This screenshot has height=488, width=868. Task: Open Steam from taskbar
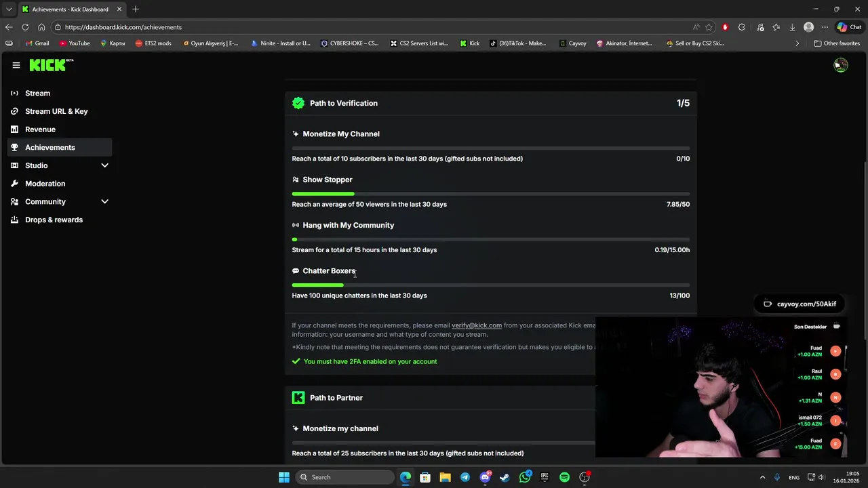[505, 477]
